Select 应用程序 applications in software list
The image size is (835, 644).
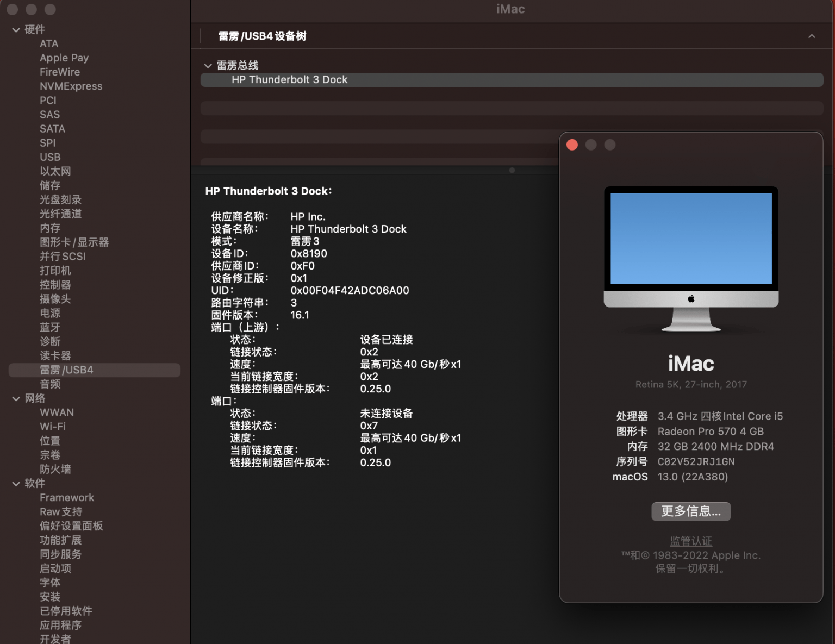tap(60, 625)
